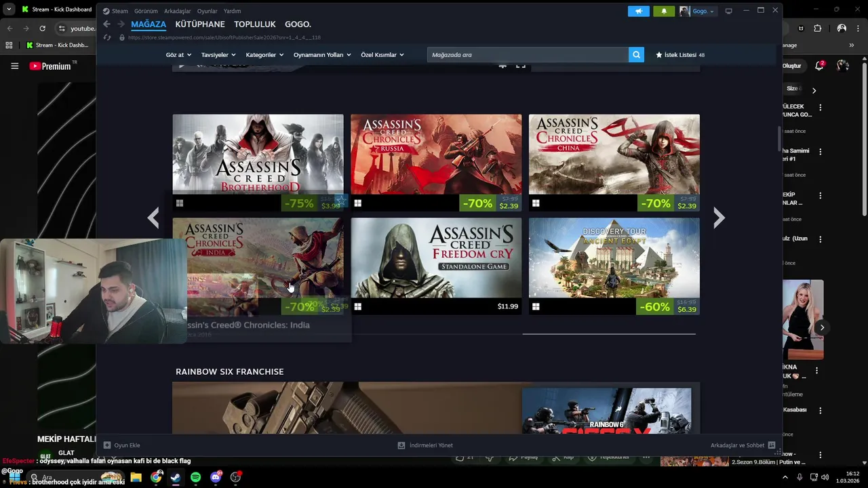Screen dimensions: 868x488
Task: Click the Steam announcements megaphone button
Action: click(x=638, y=11)
